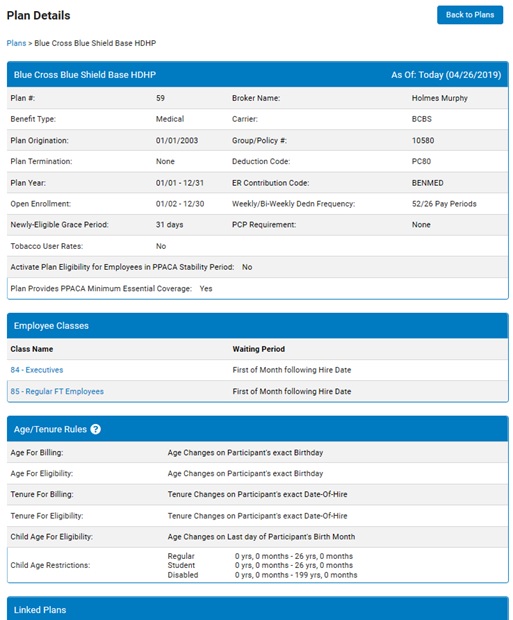Open the Plans breadcrumb link
The width and height of the screenshot is (513, 620).
[x=16, y=43]
